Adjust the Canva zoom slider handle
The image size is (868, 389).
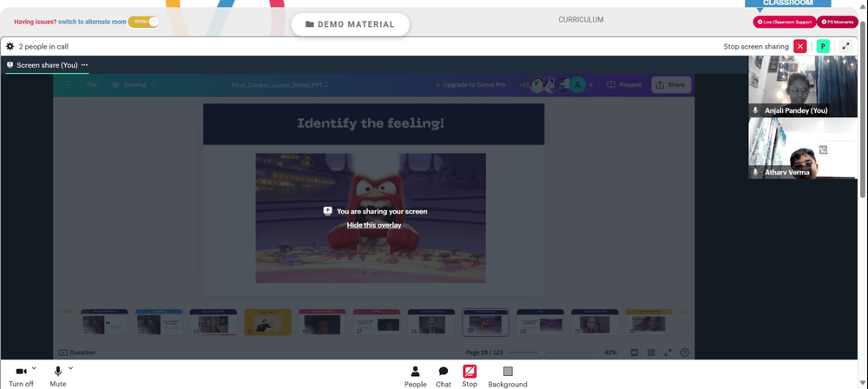542,353
